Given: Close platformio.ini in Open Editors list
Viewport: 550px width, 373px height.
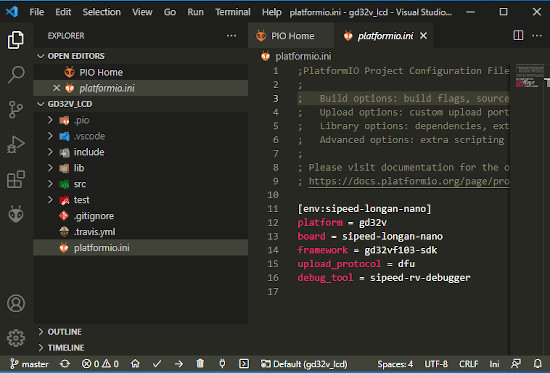Looking at the screenshot, I should [56, 88].
